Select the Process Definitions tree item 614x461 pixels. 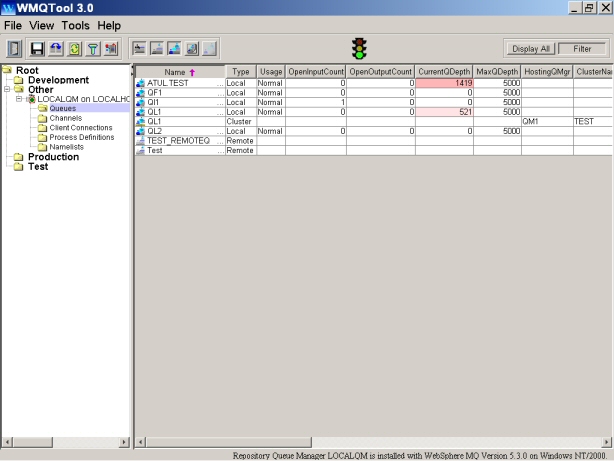click(x=82, y=137)
